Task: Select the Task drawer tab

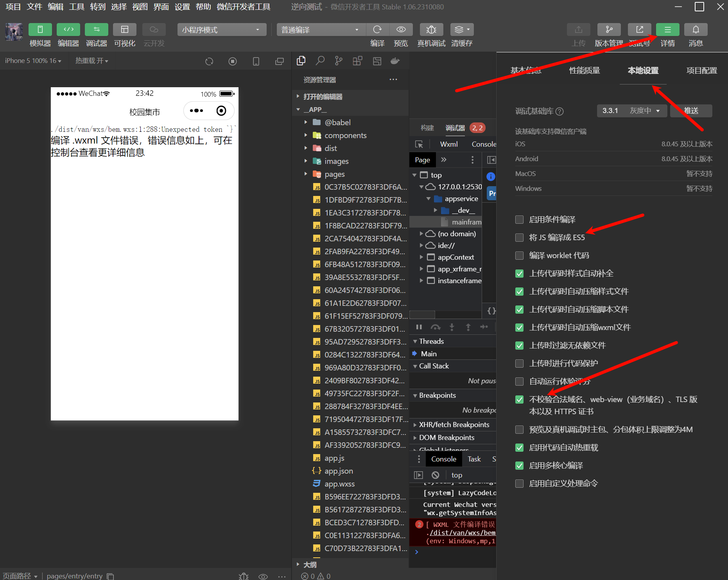Action: tap(474, 459)
